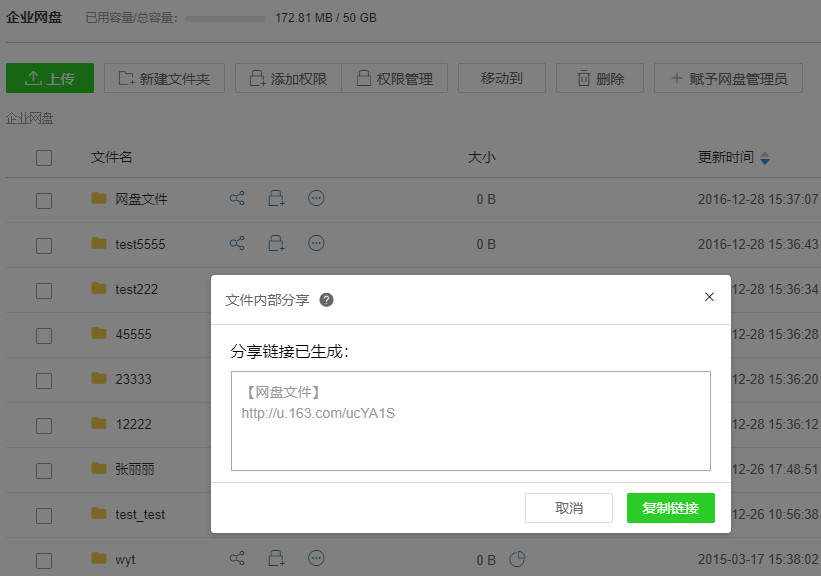Click the share icon for test5555
The height and width of the screenshot is (576, 821).
point(237,243)
